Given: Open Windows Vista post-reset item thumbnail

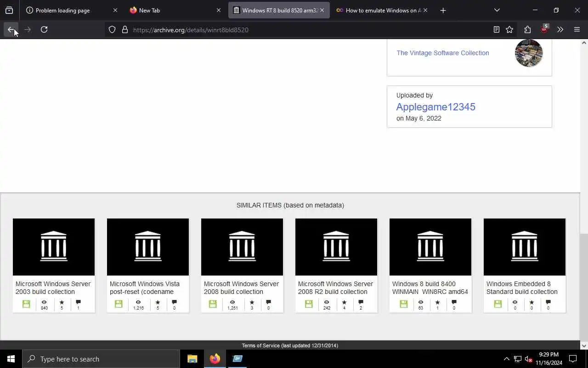Looking at the screenshot, I should pos(148,247).
